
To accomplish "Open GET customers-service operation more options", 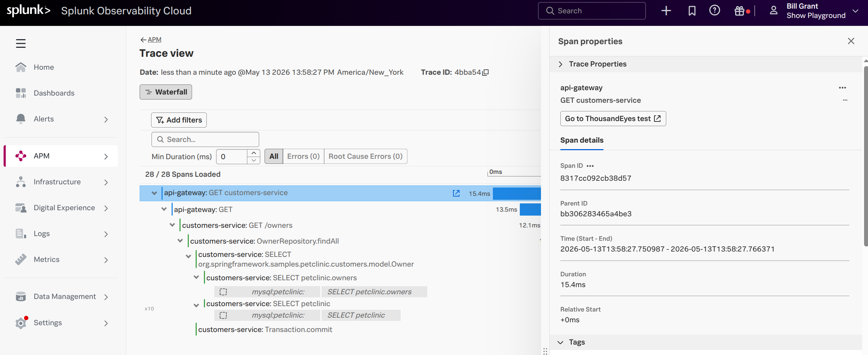I will pos(845,100).
